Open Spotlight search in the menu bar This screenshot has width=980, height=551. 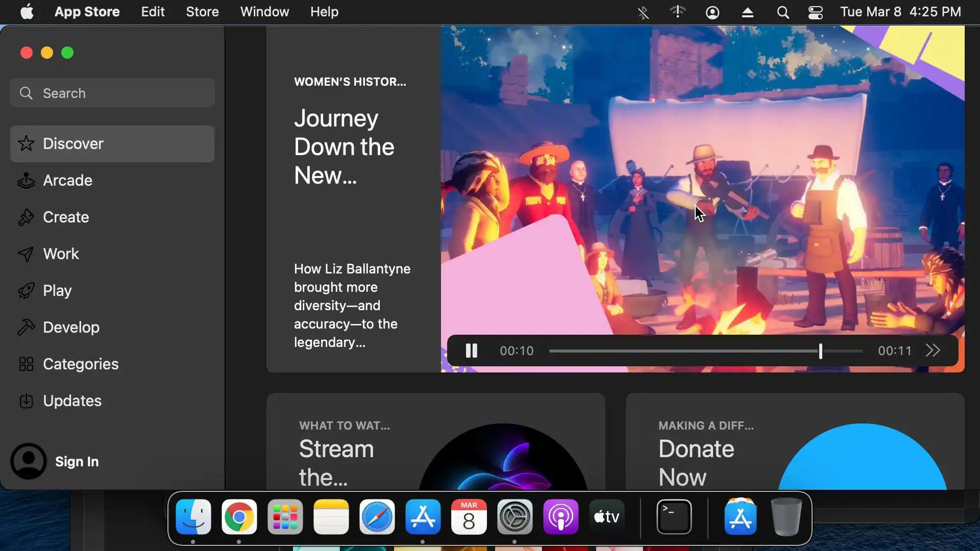pyautogui.click(x=782, y=12)
